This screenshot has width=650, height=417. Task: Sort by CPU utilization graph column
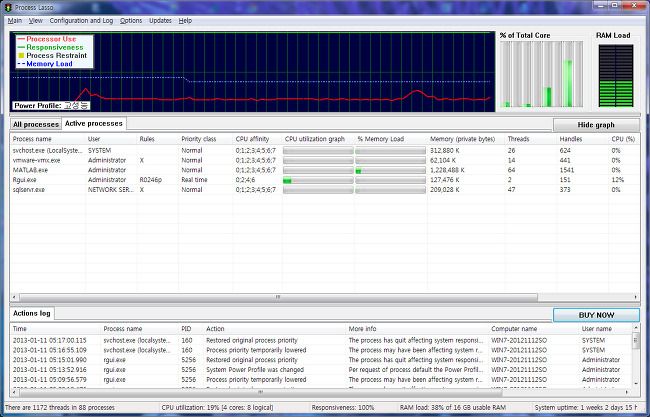(318, 139)
